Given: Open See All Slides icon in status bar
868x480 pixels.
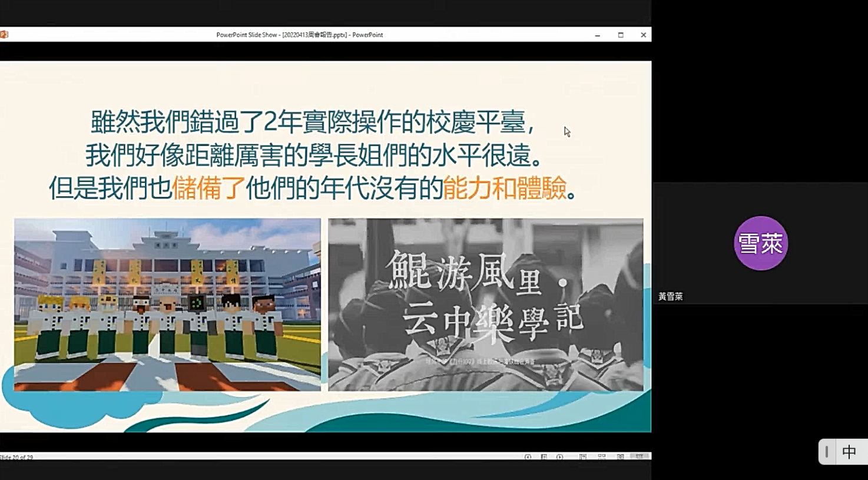Looking at the screenshot, I should coord(544,457).
